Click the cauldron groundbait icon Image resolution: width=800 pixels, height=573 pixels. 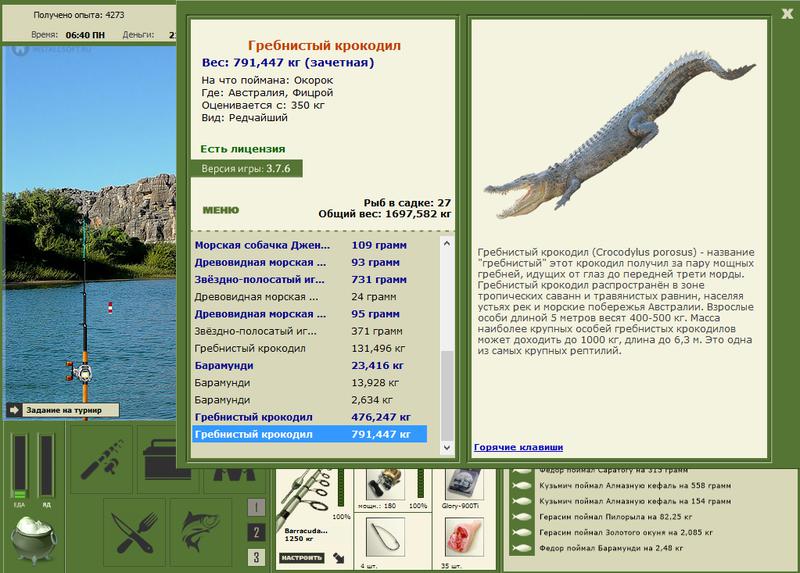(34, 539)
